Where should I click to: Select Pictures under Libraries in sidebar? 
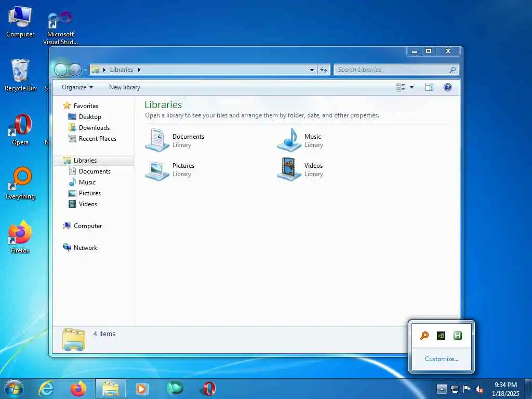[85, 193]
